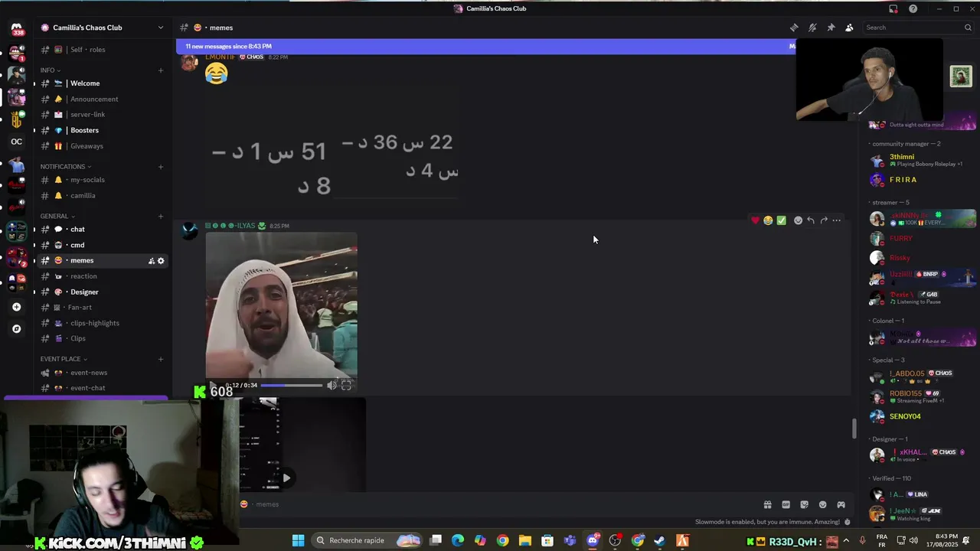Open the Inbox icon in title bar
980x551 pixels.
893,8
